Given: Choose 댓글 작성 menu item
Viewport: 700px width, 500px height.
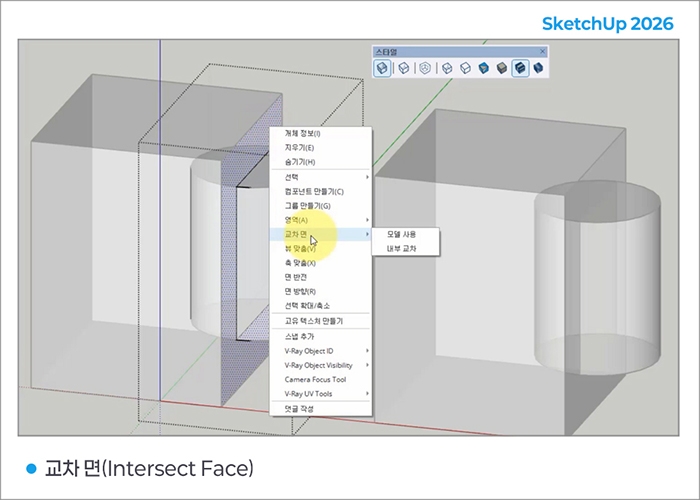Looking at the screenshot, I should click(321, 409).
